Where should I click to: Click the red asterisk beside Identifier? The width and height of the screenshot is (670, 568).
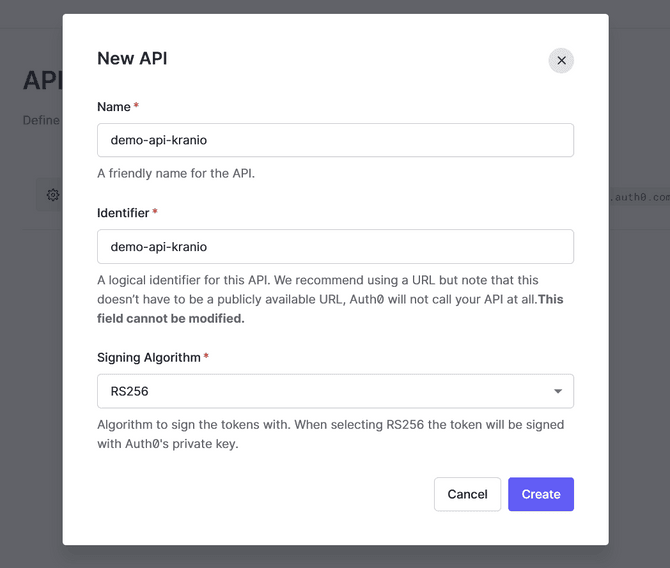(x=155, y=213)
